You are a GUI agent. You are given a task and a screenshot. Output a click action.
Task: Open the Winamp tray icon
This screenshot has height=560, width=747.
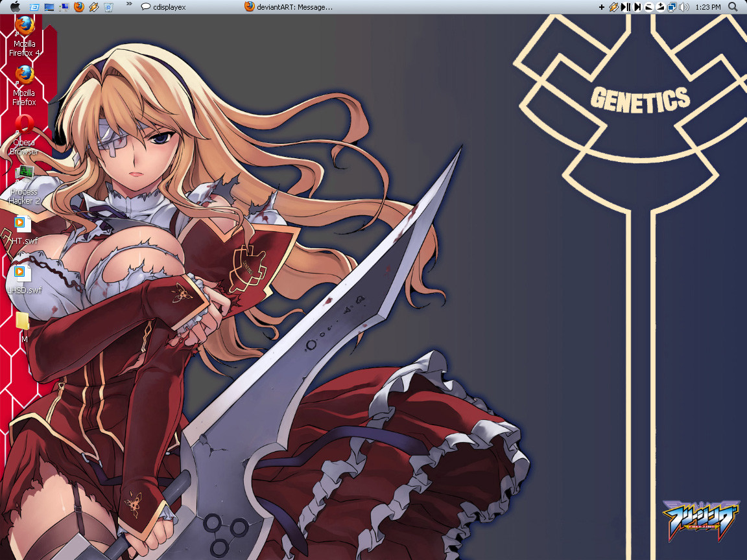pyautogui.click(x=613, y=7)
